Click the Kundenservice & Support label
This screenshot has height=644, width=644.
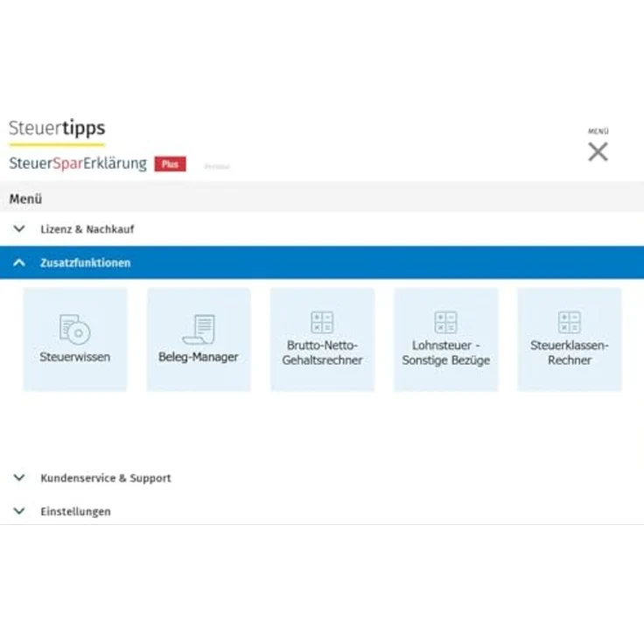coord(105,478)
